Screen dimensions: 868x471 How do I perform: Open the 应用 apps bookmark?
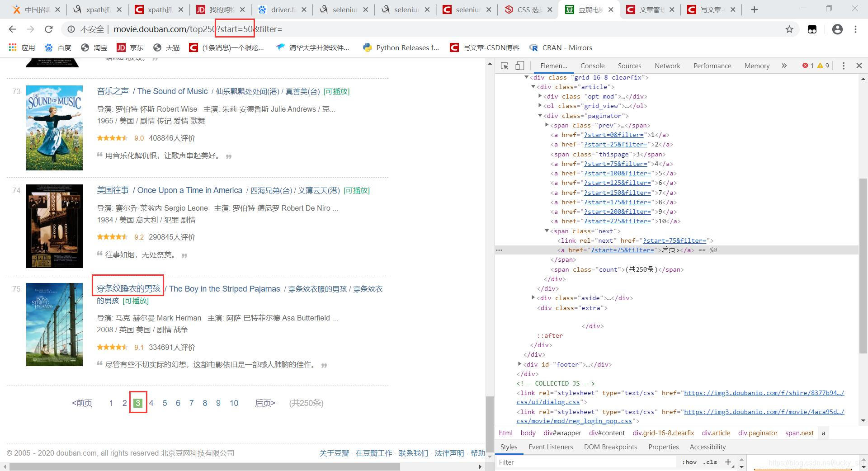click(x=22, y=47)
